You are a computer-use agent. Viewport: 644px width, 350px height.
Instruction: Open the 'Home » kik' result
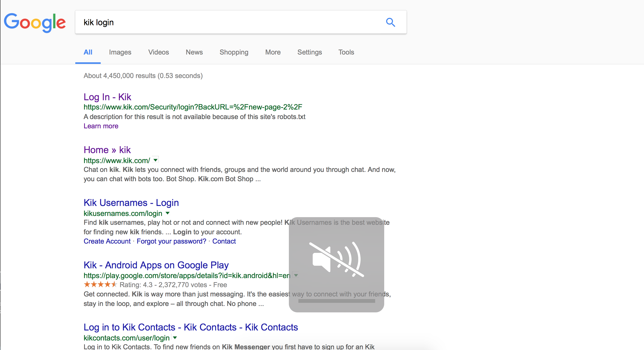pos(107,150)
